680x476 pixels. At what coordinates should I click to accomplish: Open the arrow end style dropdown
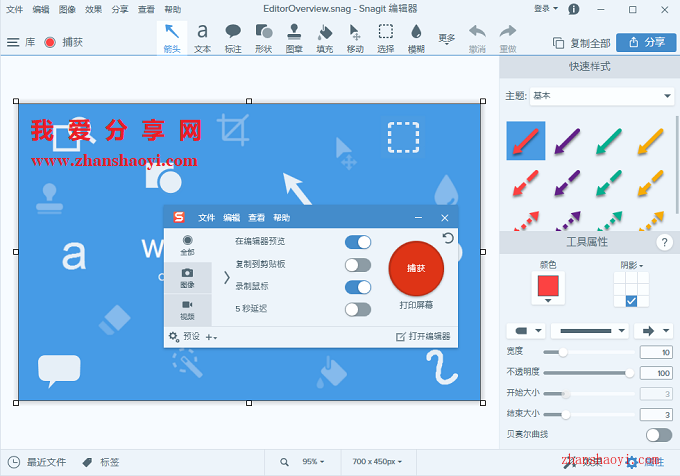[654, 331]
